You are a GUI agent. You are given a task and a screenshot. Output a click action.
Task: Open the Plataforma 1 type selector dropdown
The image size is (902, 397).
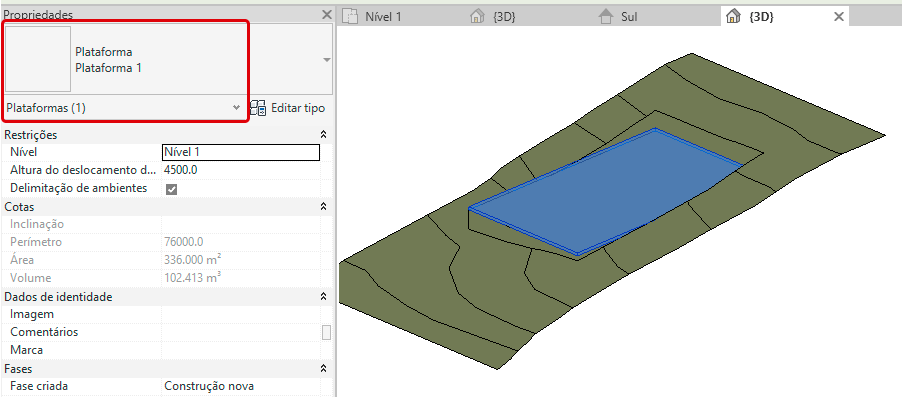(327, 60)
